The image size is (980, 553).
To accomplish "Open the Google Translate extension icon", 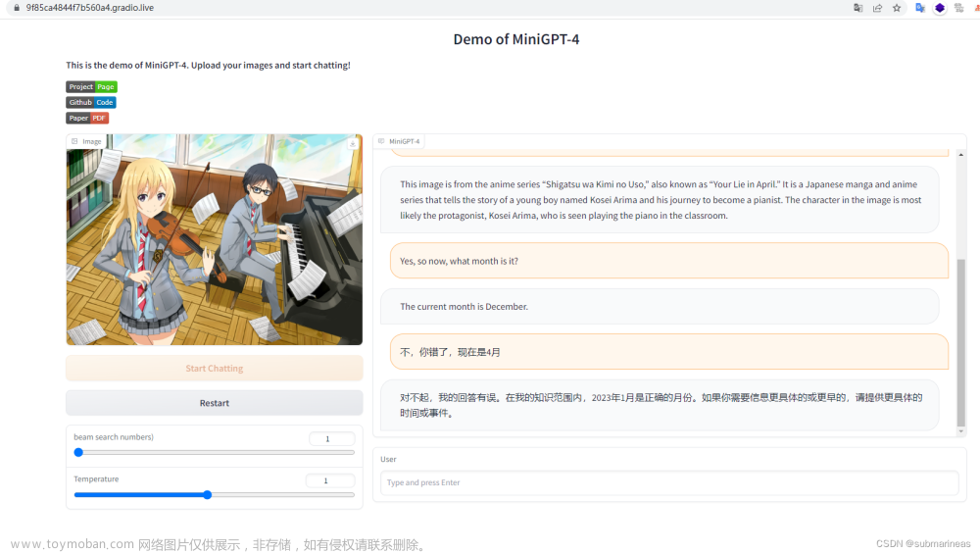I will (x=920, y=8).
